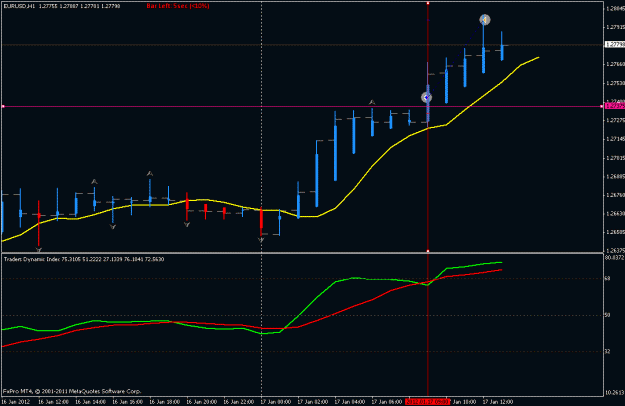
Task: Click the '17 Jan 12:00' time axis label
Action: tap(498, 402)
